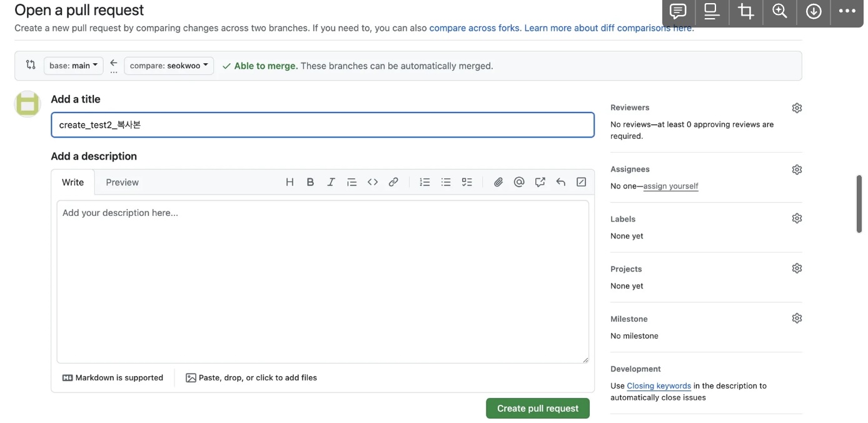The width and height of the screenshot is (868, 423).
Task: Open the compare: seokwoo branch dropdown
Action: 168,64
